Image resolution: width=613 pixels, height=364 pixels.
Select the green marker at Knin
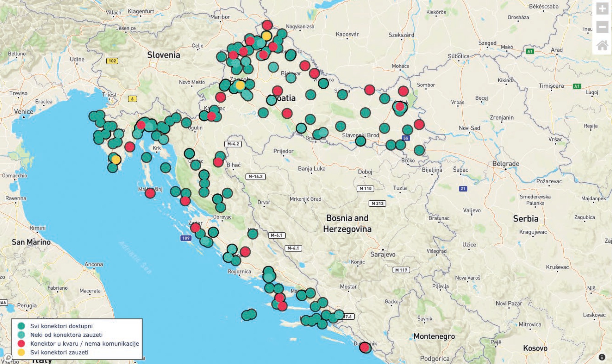253,234
